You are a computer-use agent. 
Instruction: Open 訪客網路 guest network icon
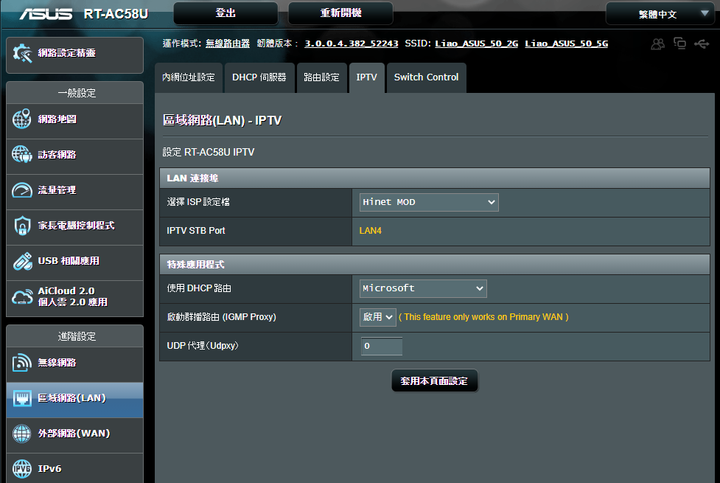[x=22, y=154]
